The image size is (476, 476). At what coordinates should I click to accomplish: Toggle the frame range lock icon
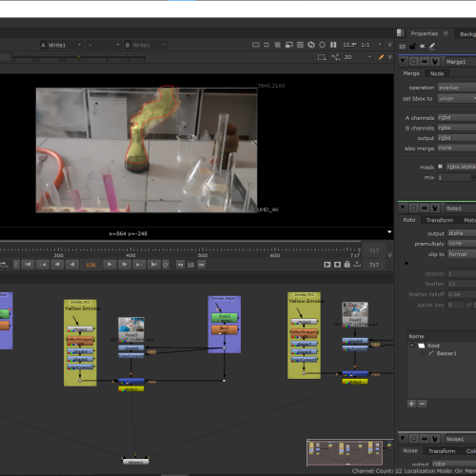(347, 265)
